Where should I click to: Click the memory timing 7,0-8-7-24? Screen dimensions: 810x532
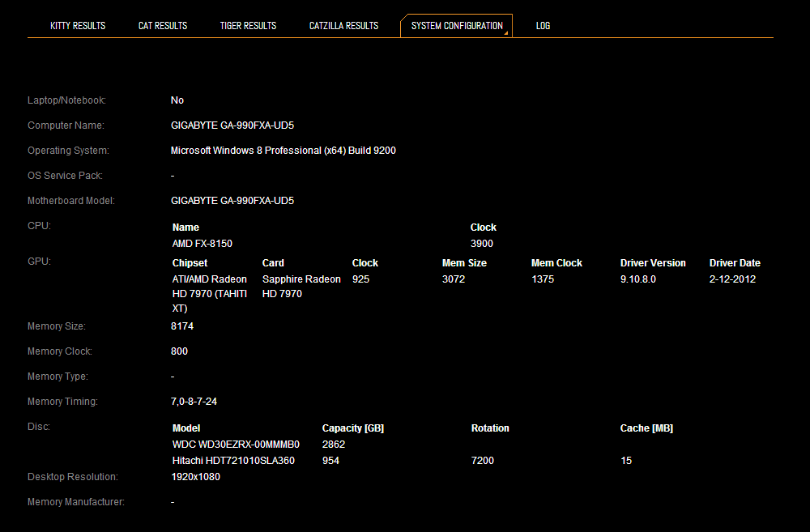point(194,402)
